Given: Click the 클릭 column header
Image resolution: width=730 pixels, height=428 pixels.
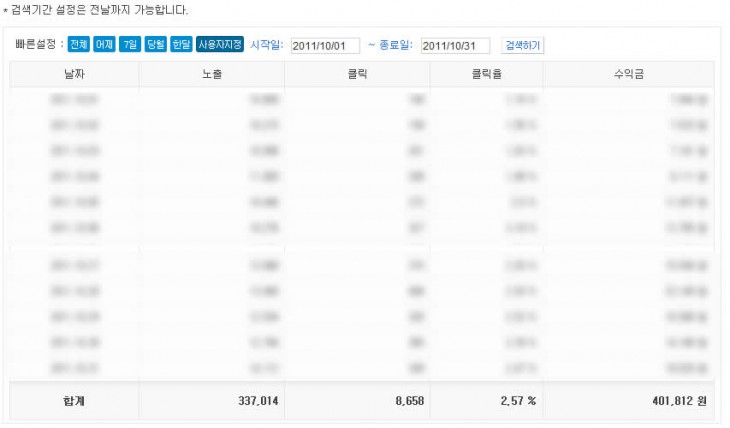Looking at the screenshot, I should (x=357, y=74).
